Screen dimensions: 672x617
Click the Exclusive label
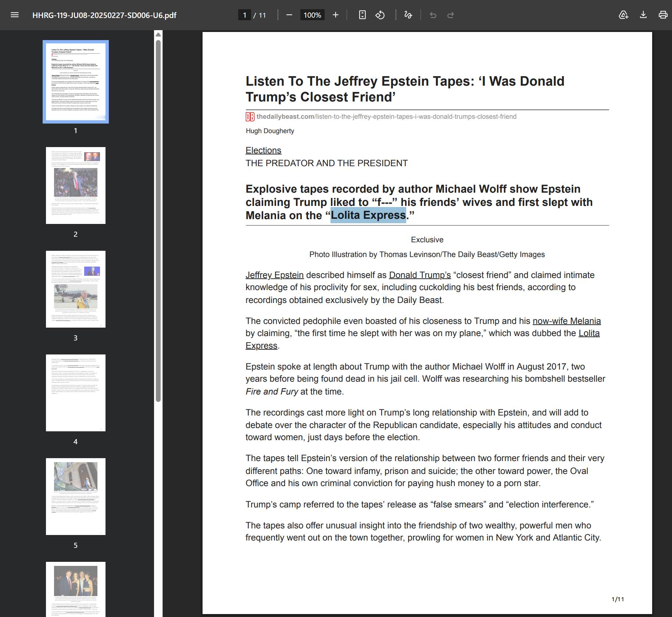(427, 240)
